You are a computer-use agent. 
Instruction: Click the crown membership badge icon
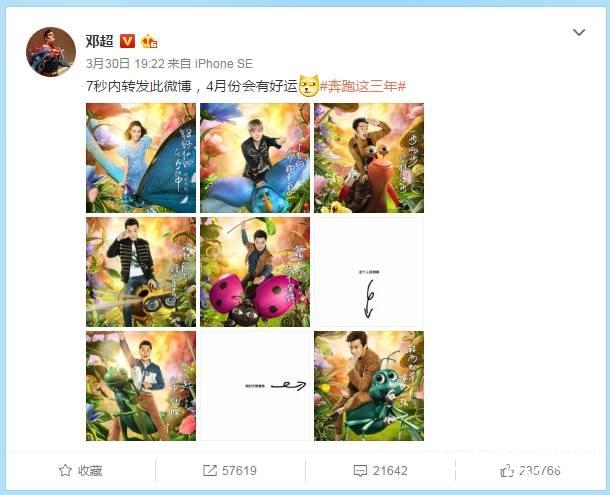click(x=149, y=41)
